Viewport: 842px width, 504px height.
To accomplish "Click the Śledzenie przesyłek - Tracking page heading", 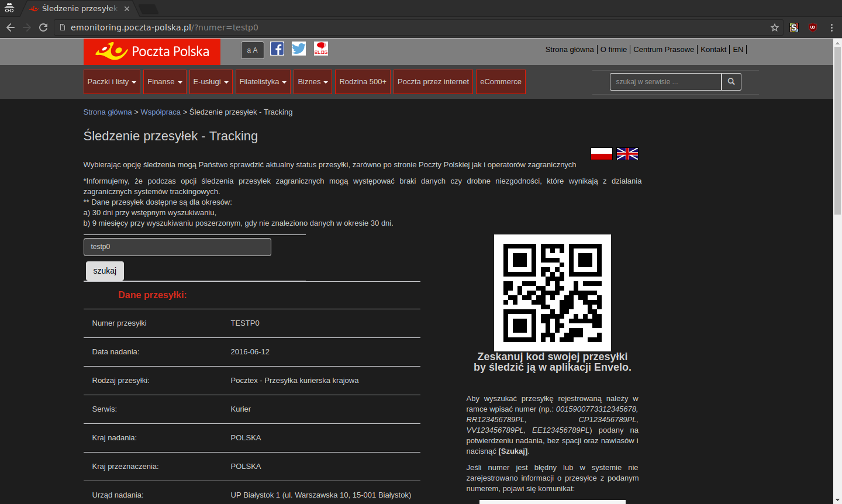I will (x=171, y=136).
